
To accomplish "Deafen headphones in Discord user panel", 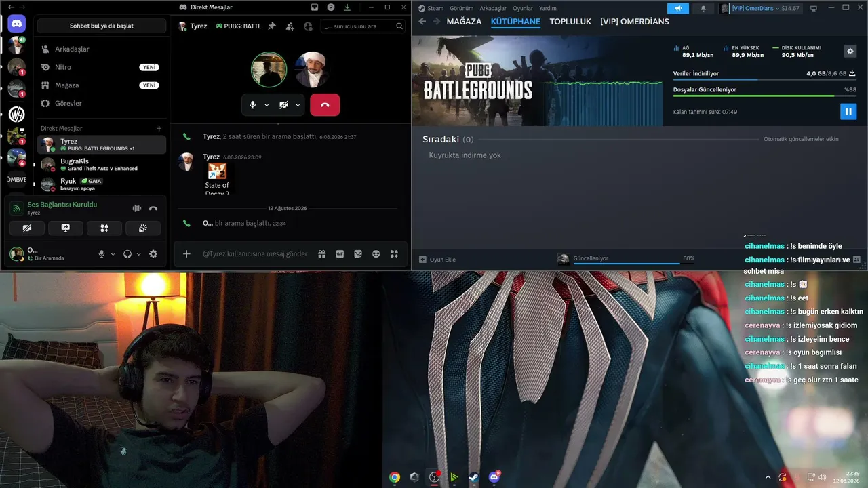I will 127,254.
